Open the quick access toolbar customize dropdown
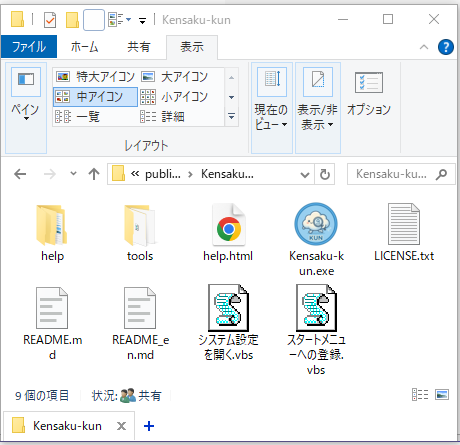The height and width of the screenshot is (445, 460). (142, 21)
